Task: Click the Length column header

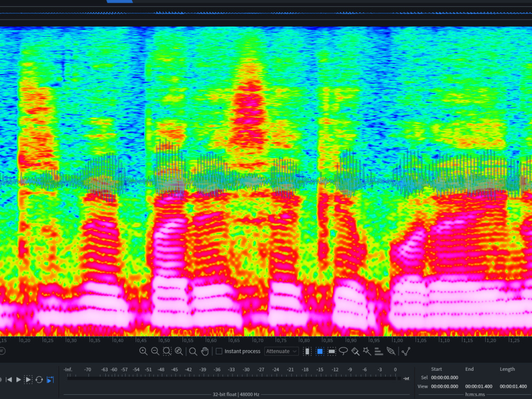Action: click(507, 369)
